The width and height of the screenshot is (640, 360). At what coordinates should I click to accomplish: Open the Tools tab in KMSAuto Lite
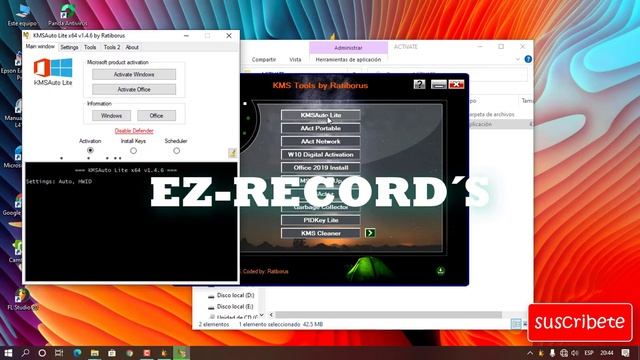(90, 47)
